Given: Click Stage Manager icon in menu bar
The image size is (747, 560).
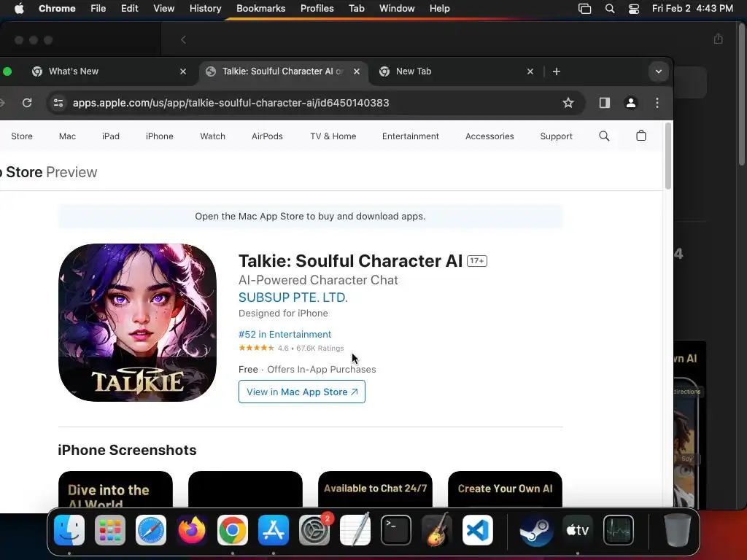Looking at the screenshot, I should click(584, 9).
